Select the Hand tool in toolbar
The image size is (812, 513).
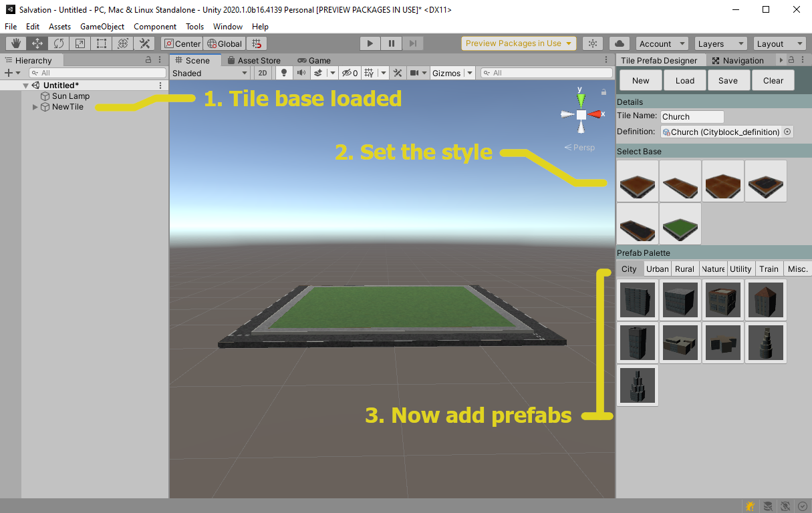pyautogui.click(x=16, y=43)
